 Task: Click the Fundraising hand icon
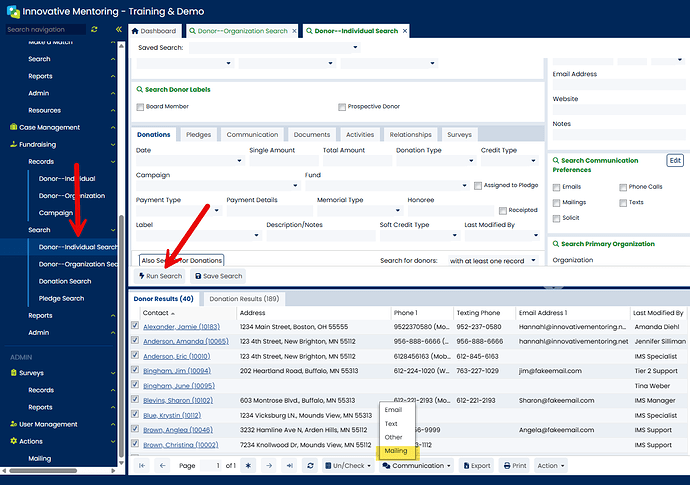13,144
